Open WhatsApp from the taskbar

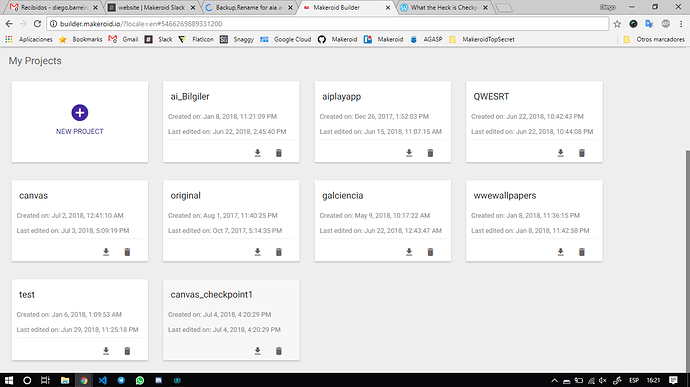[x=140, y=380]
